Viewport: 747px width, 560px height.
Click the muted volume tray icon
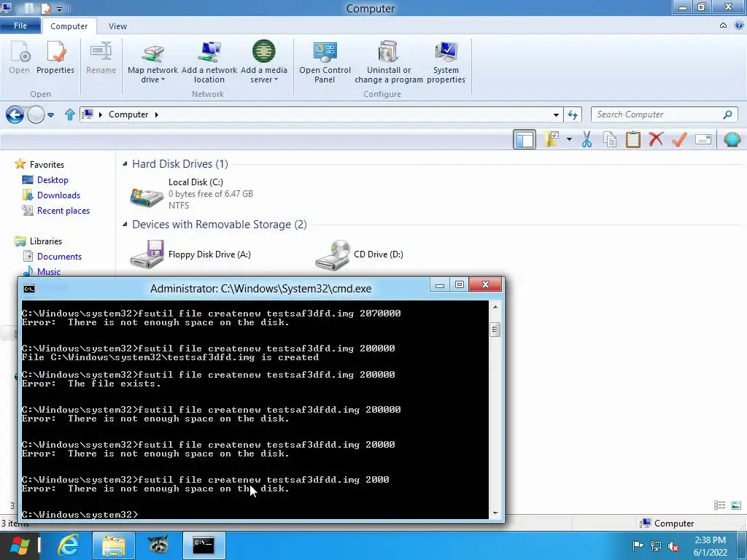(x=674, y=546)
